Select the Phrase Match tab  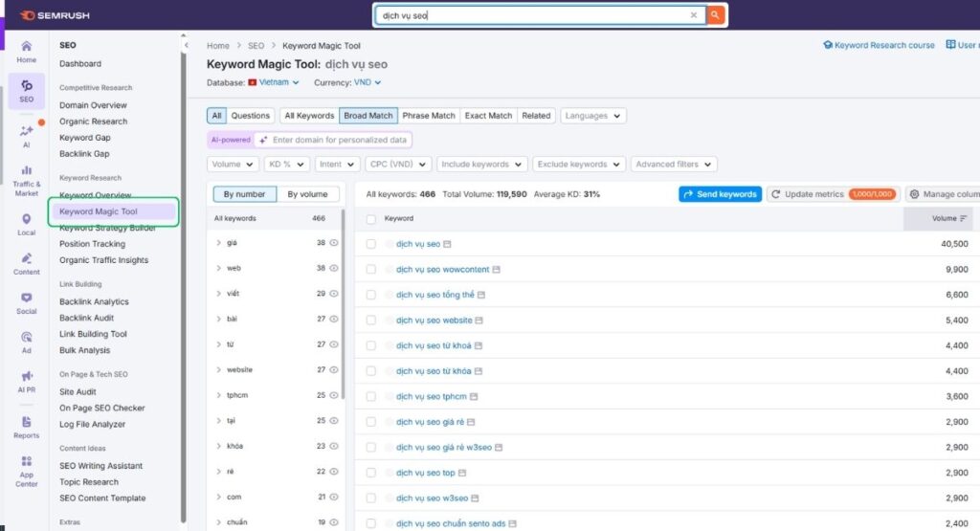(x=429, y=116)
